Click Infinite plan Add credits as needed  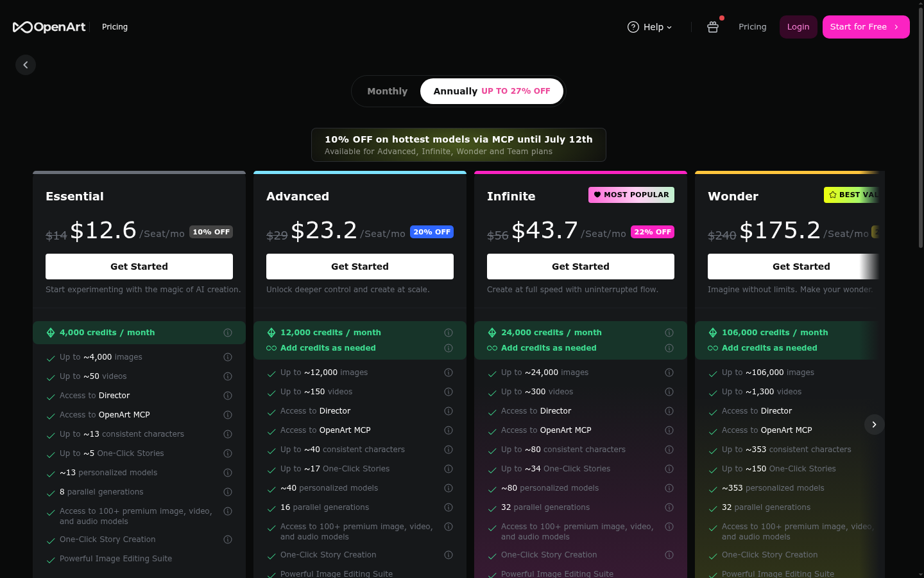pyautogui.click(x=549, y=348)
